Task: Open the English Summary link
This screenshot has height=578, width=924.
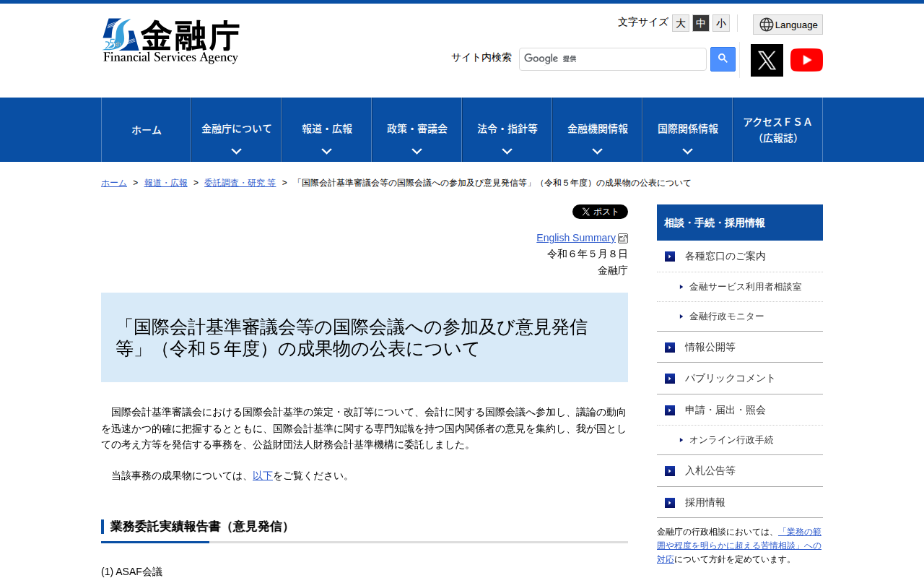Action: coord(575,237)
